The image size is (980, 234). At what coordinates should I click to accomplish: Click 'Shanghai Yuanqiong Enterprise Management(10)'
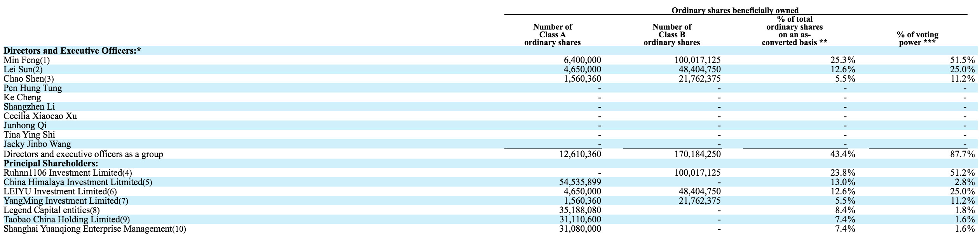click(95, 229)
